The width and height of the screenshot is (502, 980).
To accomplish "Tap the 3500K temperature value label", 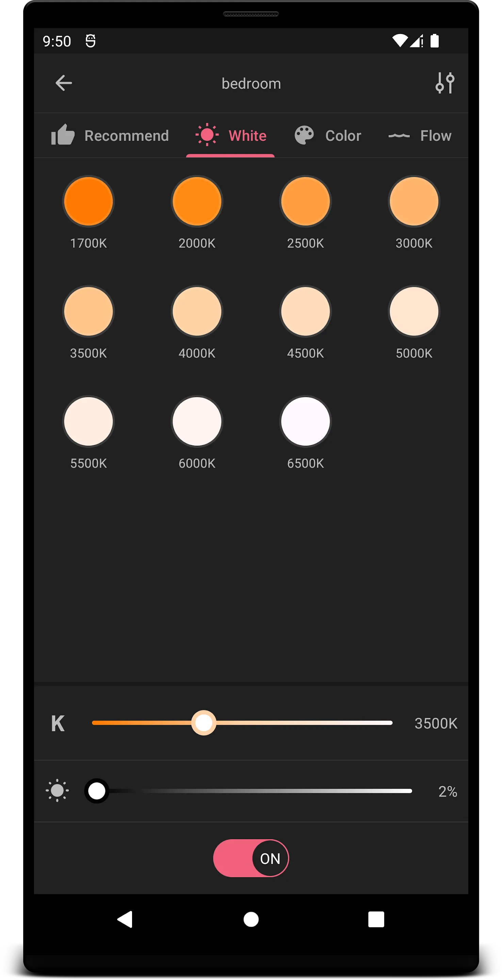I will [436, 723].
